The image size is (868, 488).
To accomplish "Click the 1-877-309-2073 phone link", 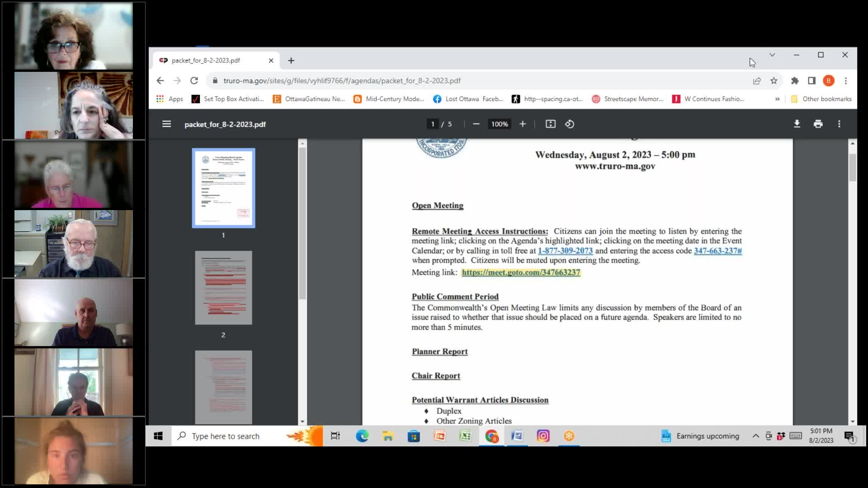I will (x=565, y=251).
